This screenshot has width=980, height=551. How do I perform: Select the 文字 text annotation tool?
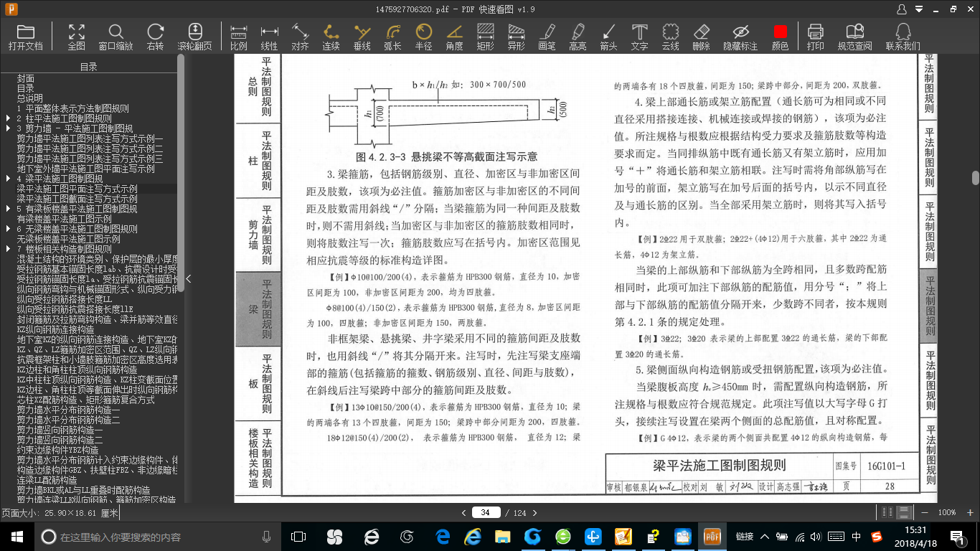coord(639,37)
